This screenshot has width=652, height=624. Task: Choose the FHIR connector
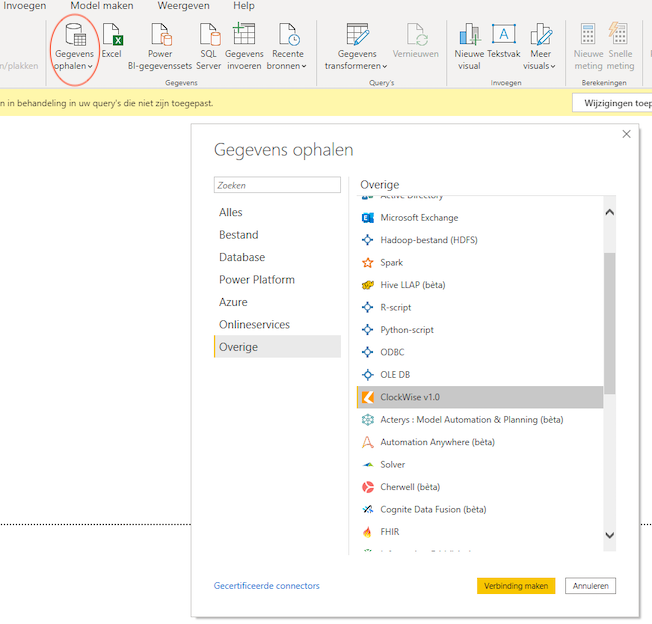click(x=480, y=532)
